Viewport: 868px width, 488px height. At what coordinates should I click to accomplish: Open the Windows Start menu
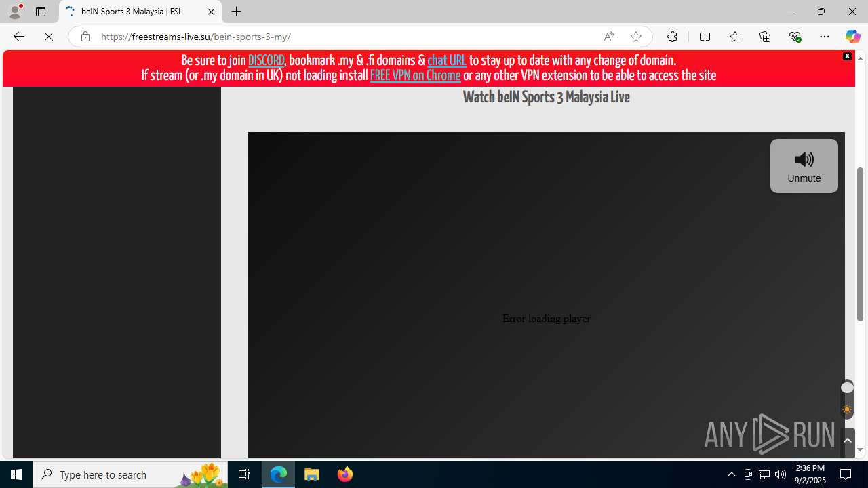pyautogui.click(x=16, y=474)
